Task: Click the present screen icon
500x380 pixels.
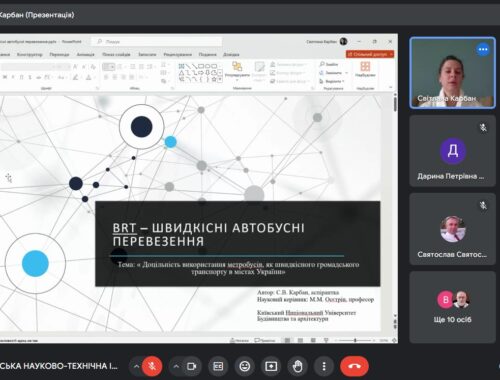Action: 271,366
